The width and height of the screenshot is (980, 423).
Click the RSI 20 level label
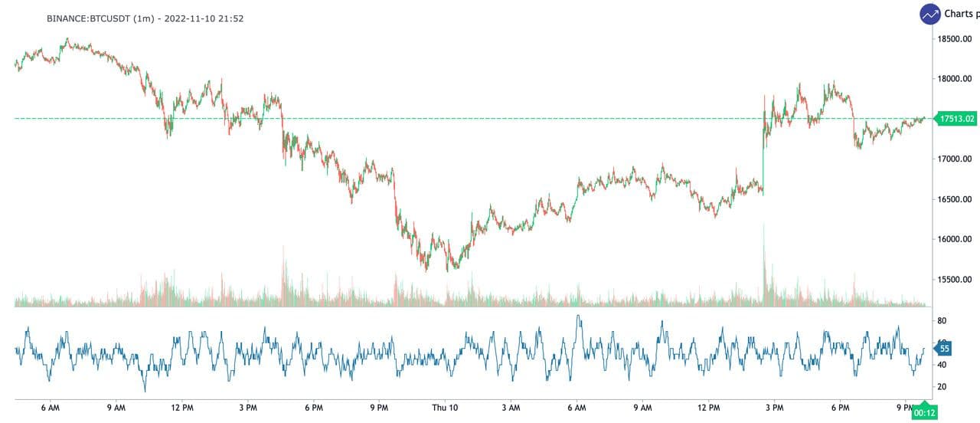point(942,387)
